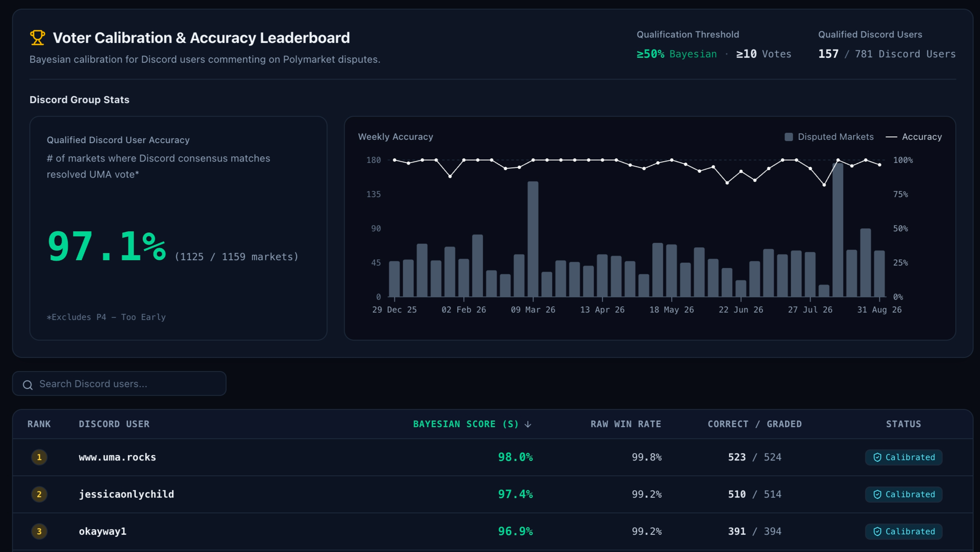This screenshot has height=552, width=980.
Task: Click the Discord User column header
Action: point(114,424)
